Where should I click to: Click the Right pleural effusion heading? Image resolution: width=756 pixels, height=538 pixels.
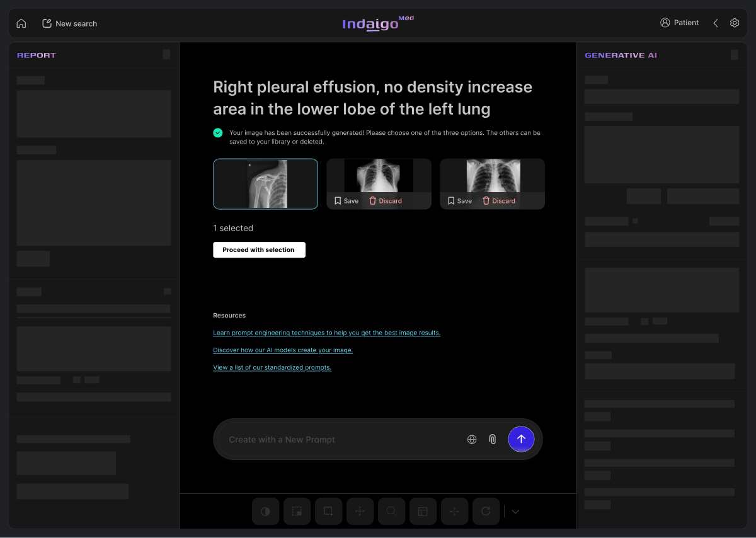pyautogui.click(x=373, y=98)
